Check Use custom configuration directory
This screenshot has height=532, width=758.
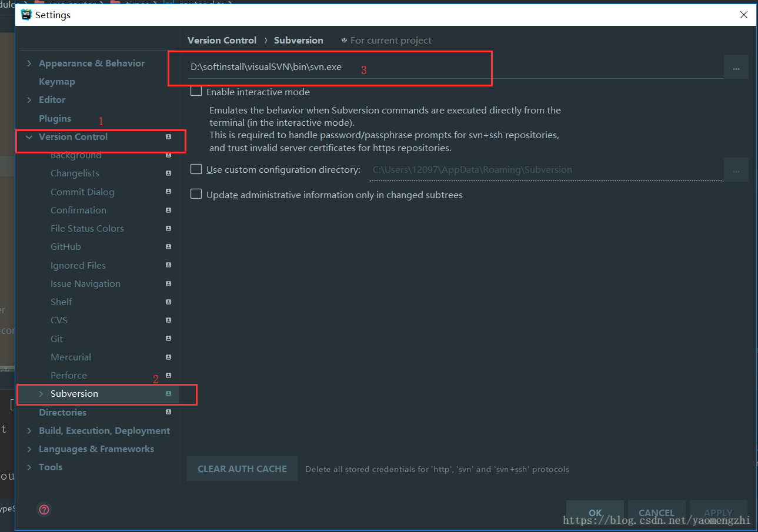(x=196, y=169)
